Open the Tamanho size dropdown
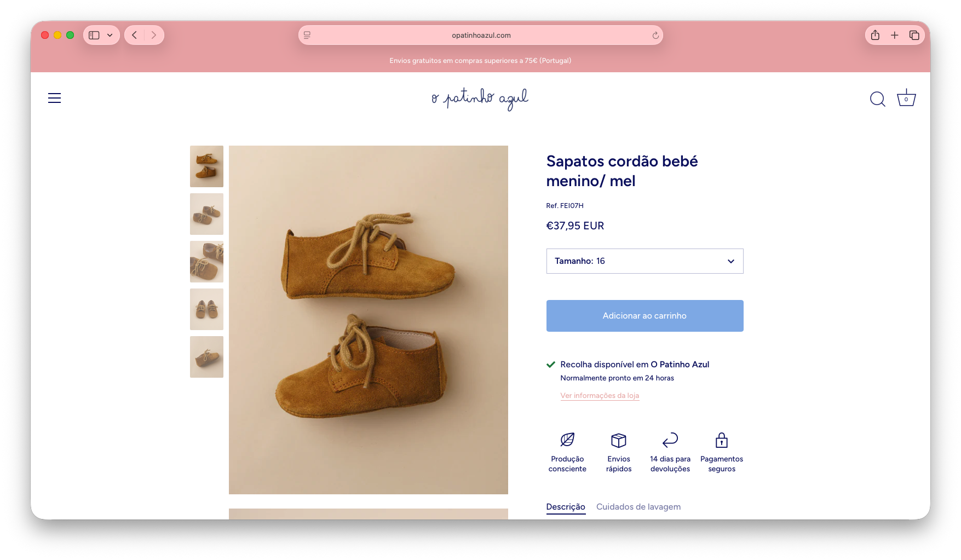 click(x=644, y=261)
